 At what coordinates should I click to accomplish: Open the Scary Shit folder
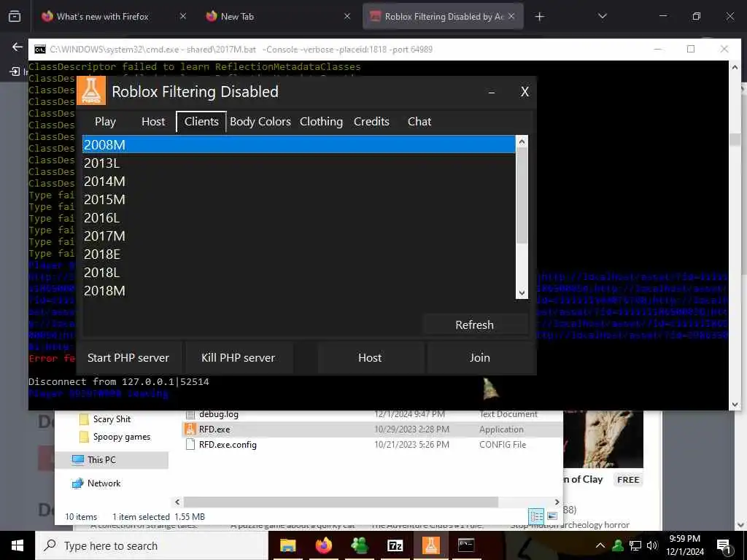tap(112, 419)
